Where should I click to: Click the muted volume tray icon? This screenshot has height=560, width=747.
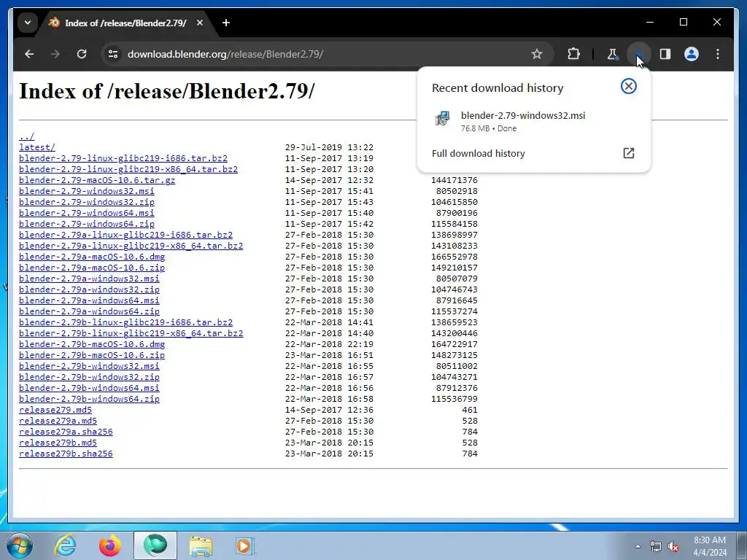pyautogui.click(x=673, y=547)
